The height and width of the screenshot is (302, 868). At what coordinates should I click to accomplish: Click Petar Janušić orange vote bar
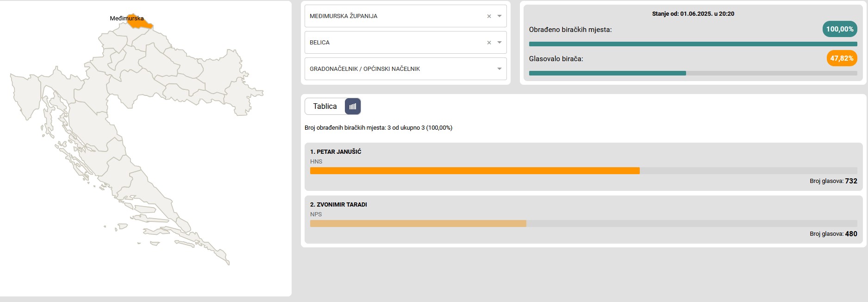coord(475,171)
